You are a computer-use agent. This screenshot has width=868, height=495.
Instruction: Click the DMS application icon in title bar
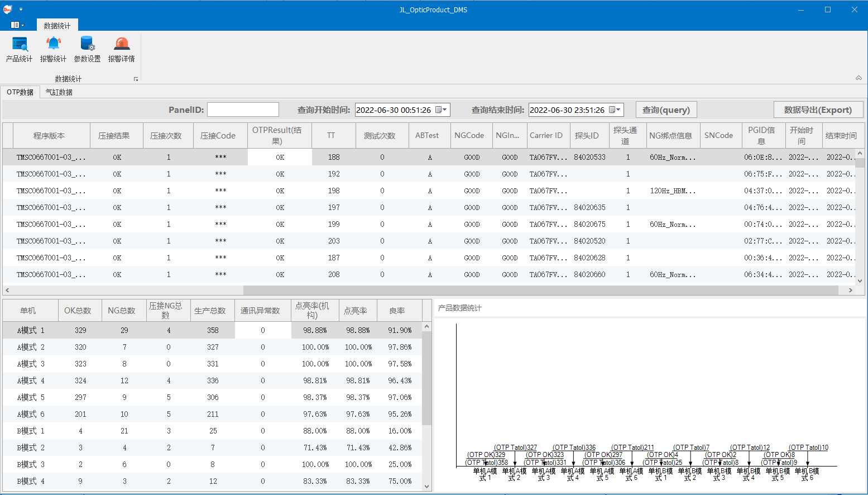pyautogui.click(x=7, y=9)
